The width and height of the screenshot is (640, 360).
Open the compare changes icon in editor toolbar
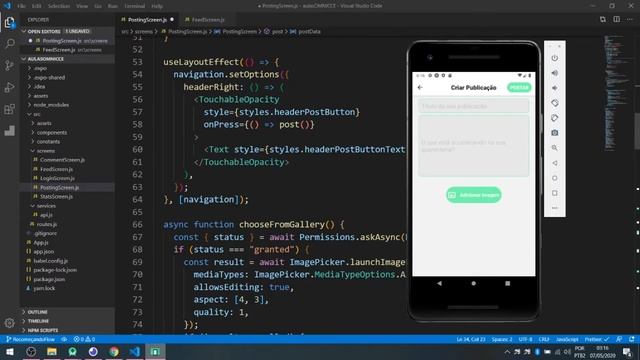(603, 19)
